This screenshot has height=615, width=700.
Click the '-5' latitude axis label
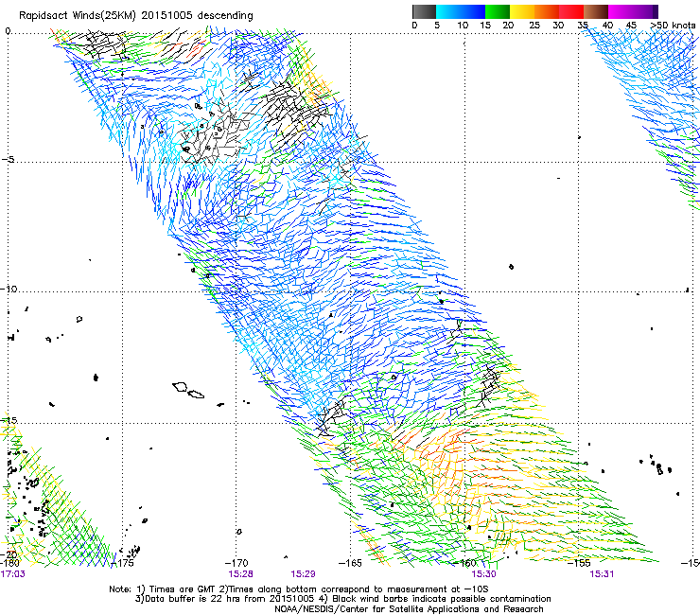click(8, 160)
